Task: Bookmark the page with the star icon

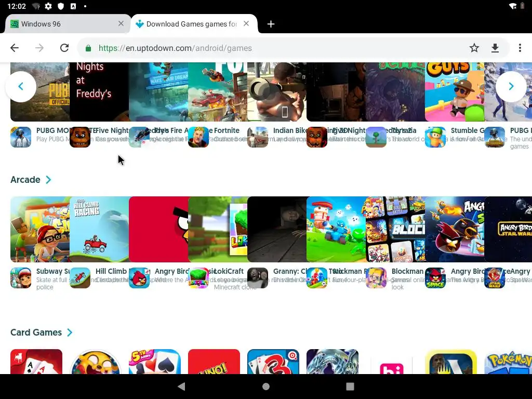Action: click(474, 48)
